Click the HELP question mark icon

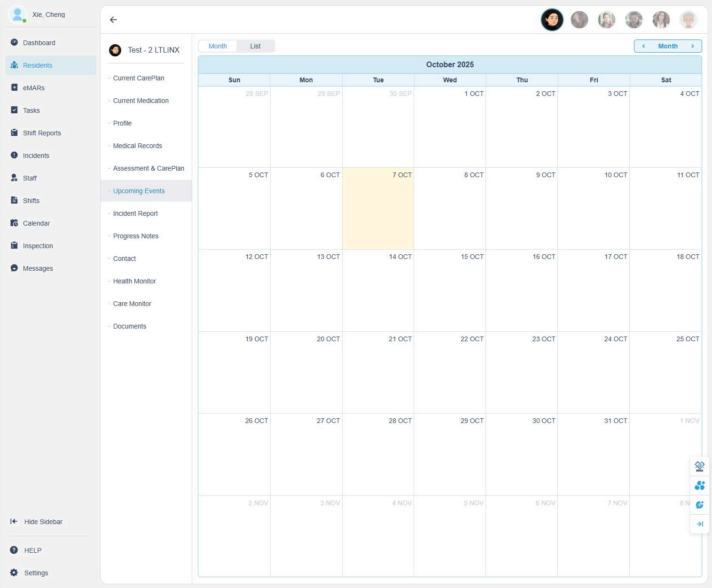(14, 550)
